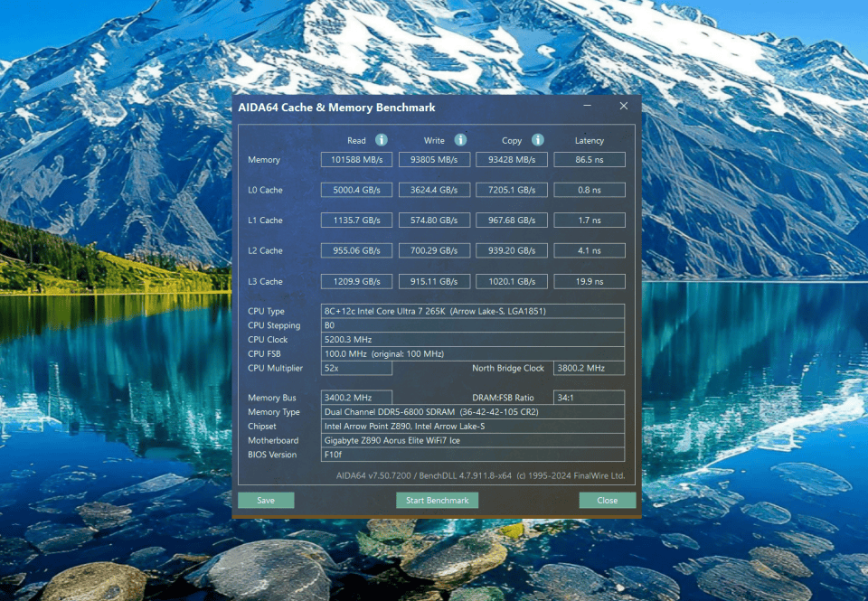The image size is (868, 601).
Task: Click the info icon beside Copy
Action: tap(538, 140)
